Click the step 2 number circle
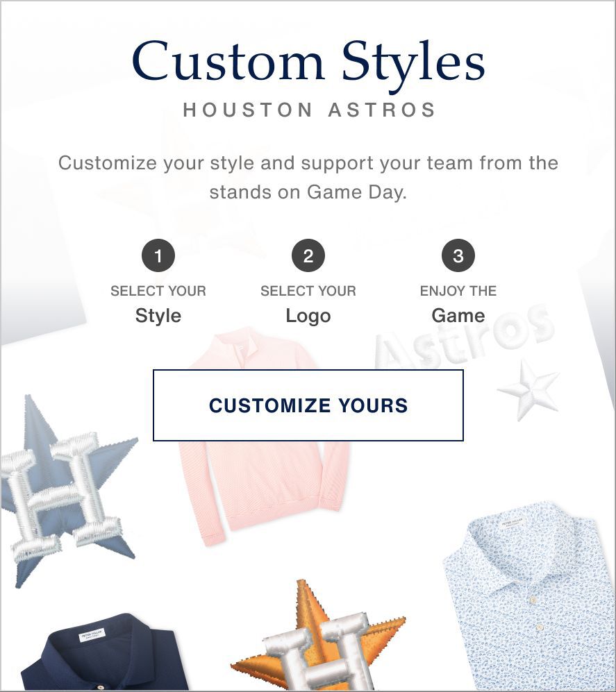 click(x=308, y=255)
